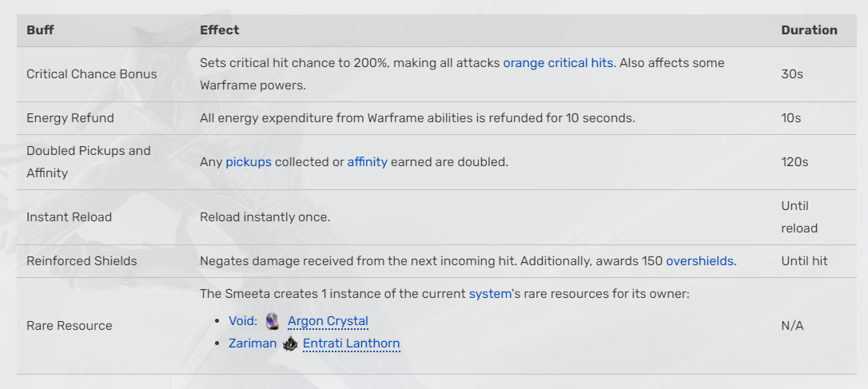Open the Argon Crystal text link
868x389 pixels.
[x=328, y=321]
